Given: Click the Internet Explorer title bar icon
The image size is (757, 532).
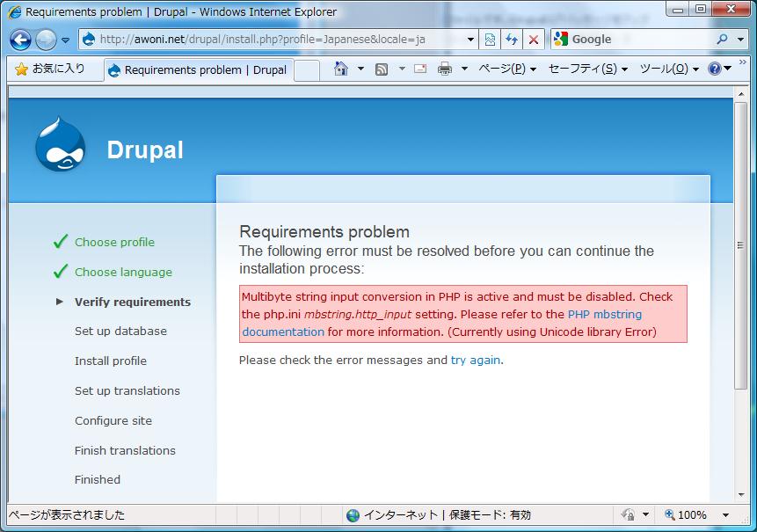Looking at the screenshot, I should [x=14, y=11].
